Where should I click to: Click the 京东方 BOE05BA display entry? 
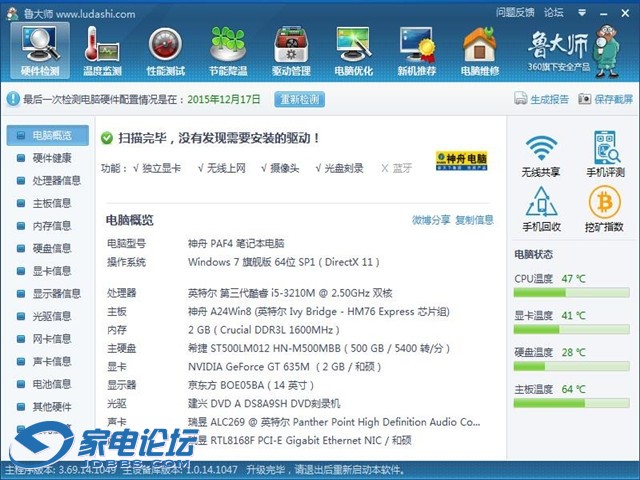[251, 385]
